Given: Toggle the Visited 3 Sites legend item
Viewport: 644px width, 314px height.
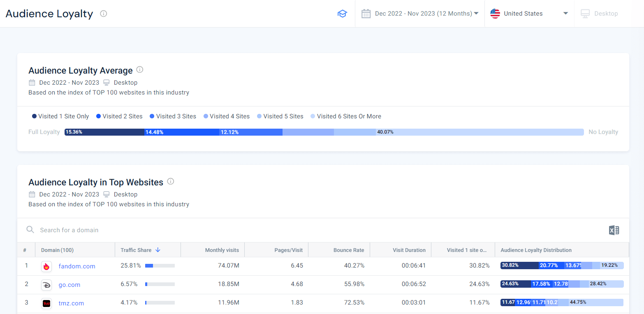Looking at the screenshot, I should point(173,116).
